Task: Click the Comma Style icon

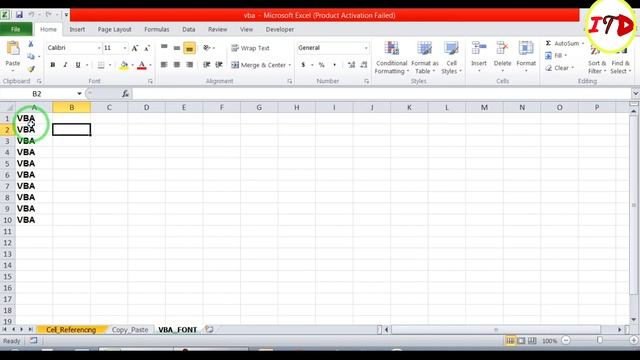Action: pyautogui.click(x=334, y=65)
